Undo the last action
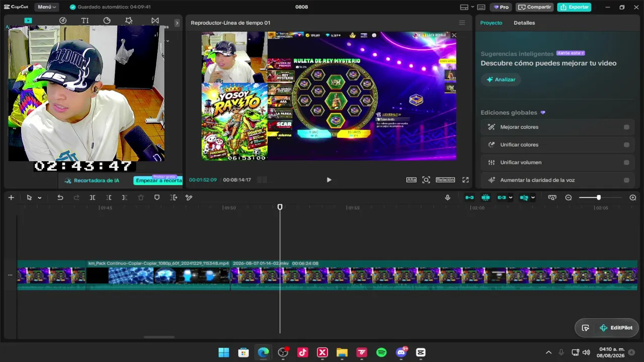Viewport: 644px width, 362px height. (60, 198)
